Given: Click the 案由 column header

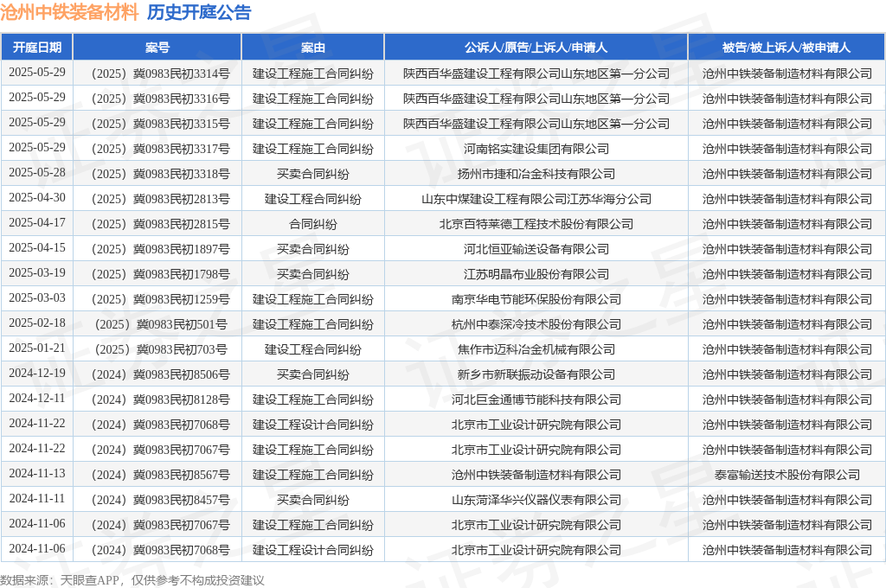Looking at the screenshot, I should (x=313, y=48).
